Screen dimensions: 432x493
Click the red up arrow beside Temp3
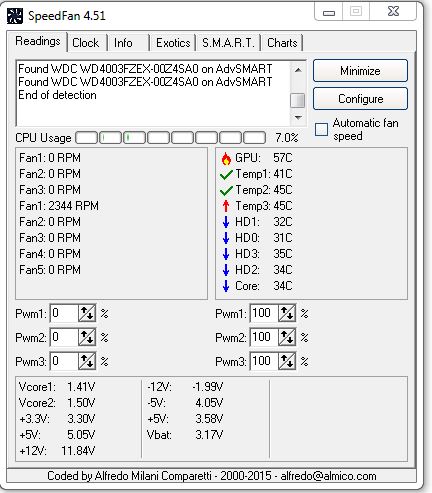coord(226,206)
